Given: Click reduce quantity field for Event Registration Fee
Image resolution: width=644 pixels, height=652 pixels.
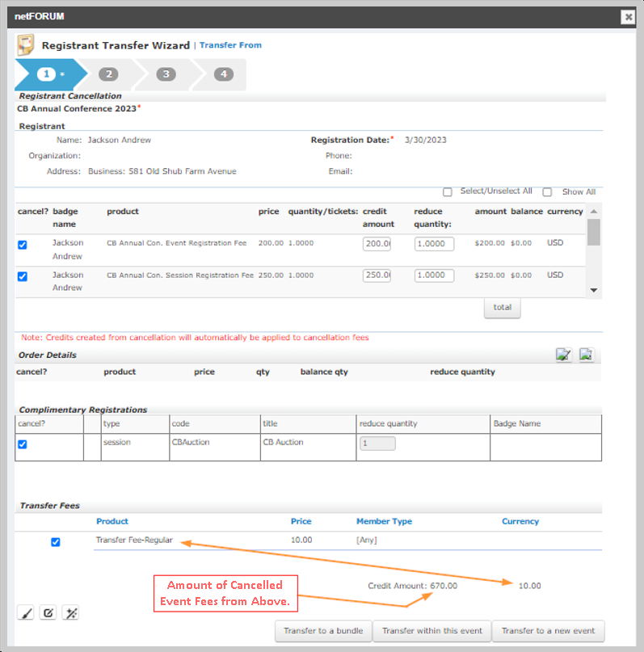Looking at the screenshot, I should (x=434, y=244).
